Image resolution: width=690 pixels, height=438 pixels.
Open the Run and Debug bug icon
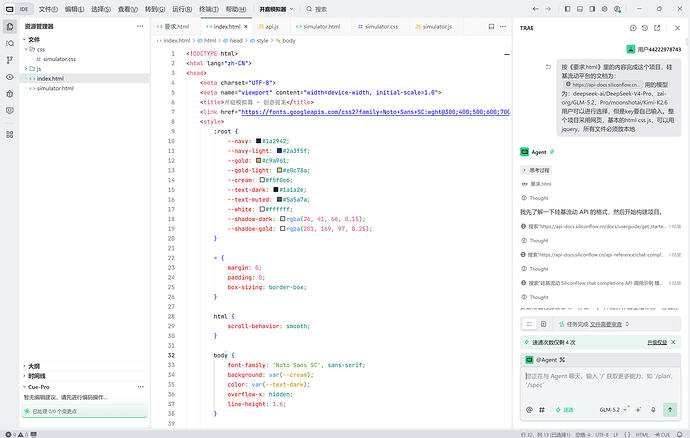10,94
